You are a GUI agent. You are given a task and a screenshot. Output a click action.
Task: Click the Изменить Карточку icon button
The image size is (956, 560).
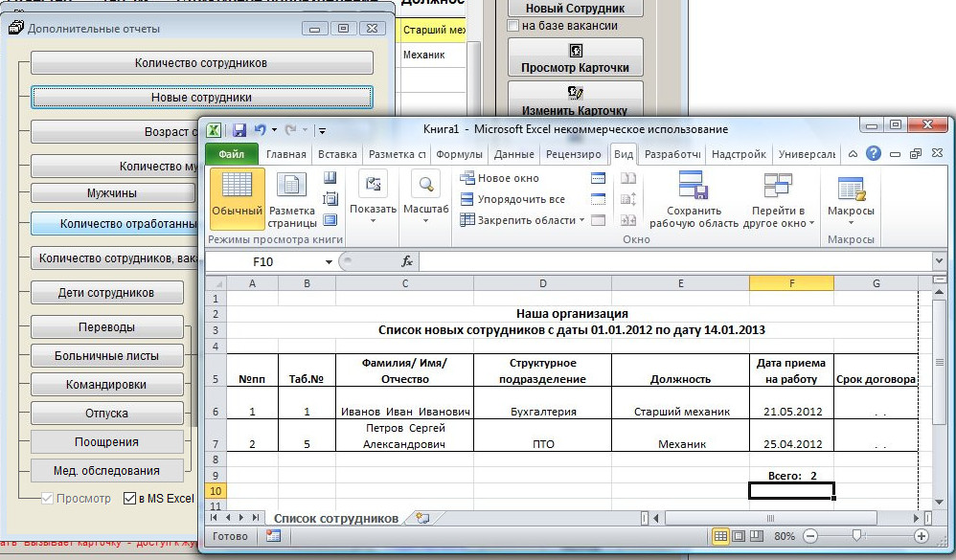[576, 100]
